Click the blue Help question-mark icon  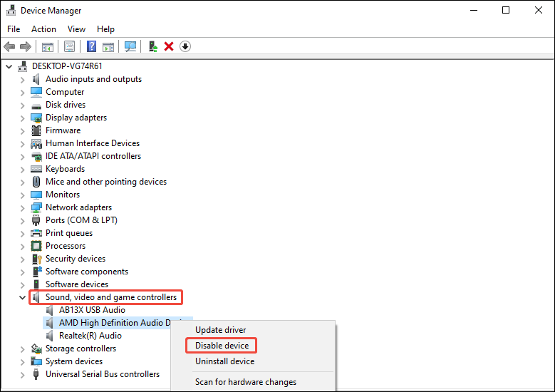pos(91,46)
